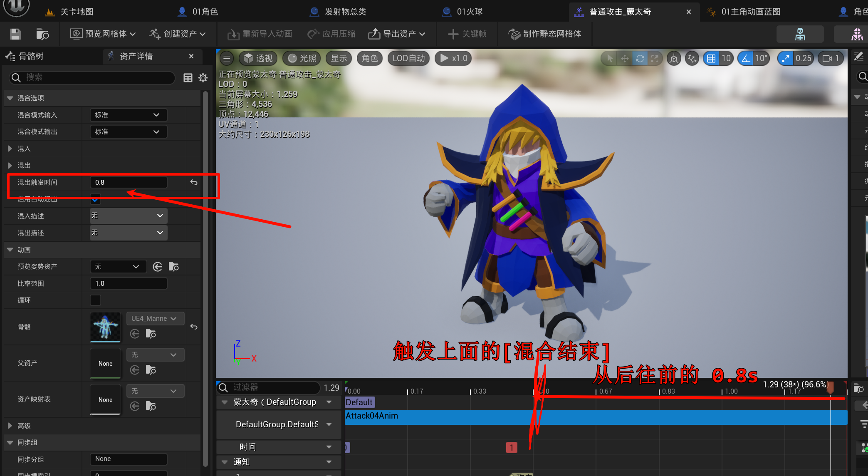Image resolution: width=868 pixels, height=476 pixels.
Task: Open the viewport hamburger options menu
Action: pyautogui.click(x=227, y=58)
